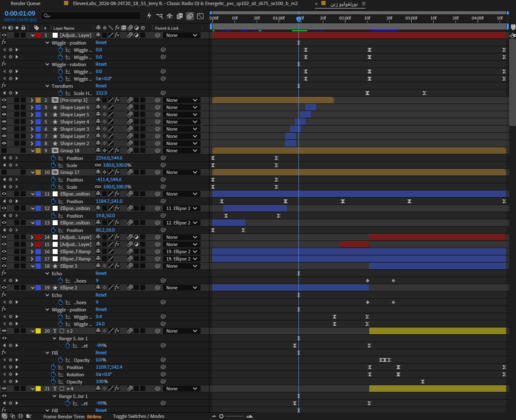This screenshot has height=420, width=516.
Task: Click the zoom in mountain icon in timeline
Action: click(x=249, y=416)
